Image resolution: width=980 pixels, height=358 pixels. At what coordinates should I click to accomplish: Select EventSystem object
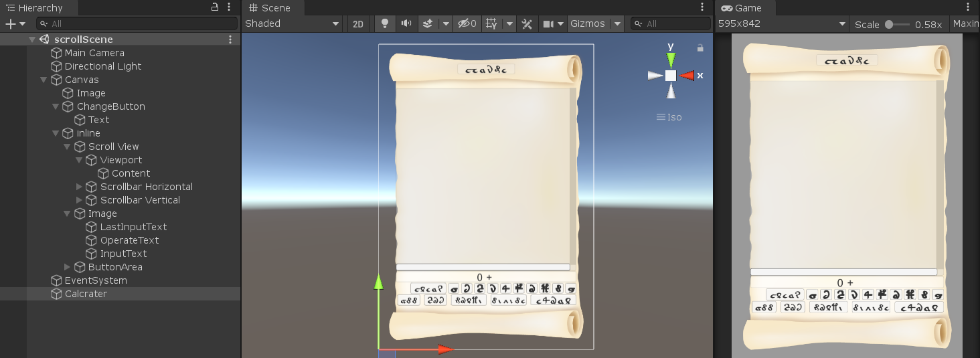point(96,280)
